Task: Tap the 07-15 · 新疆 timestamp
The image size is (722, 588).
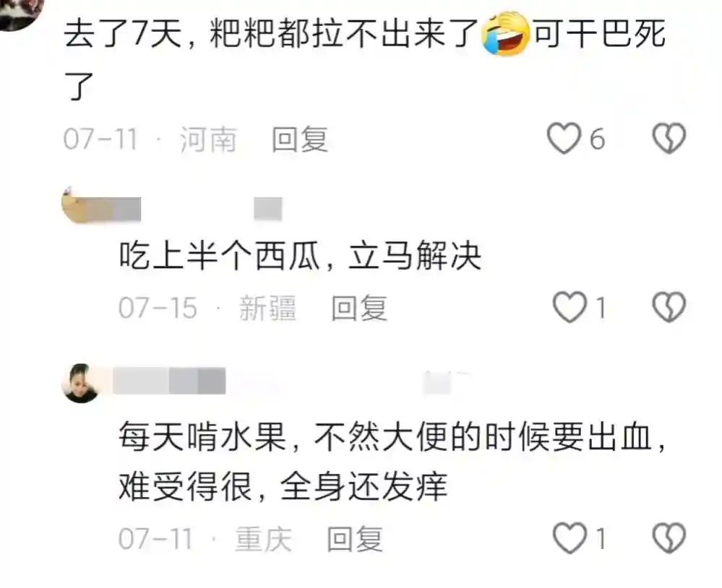Action: click(207, 308)
